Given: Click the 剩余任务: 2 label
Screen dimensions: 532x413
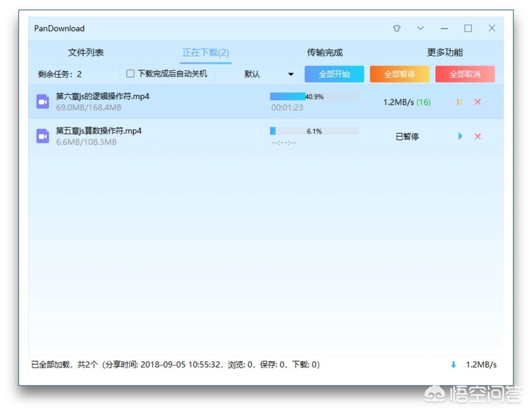Looking at the screenshot, I should pos(60,74).
